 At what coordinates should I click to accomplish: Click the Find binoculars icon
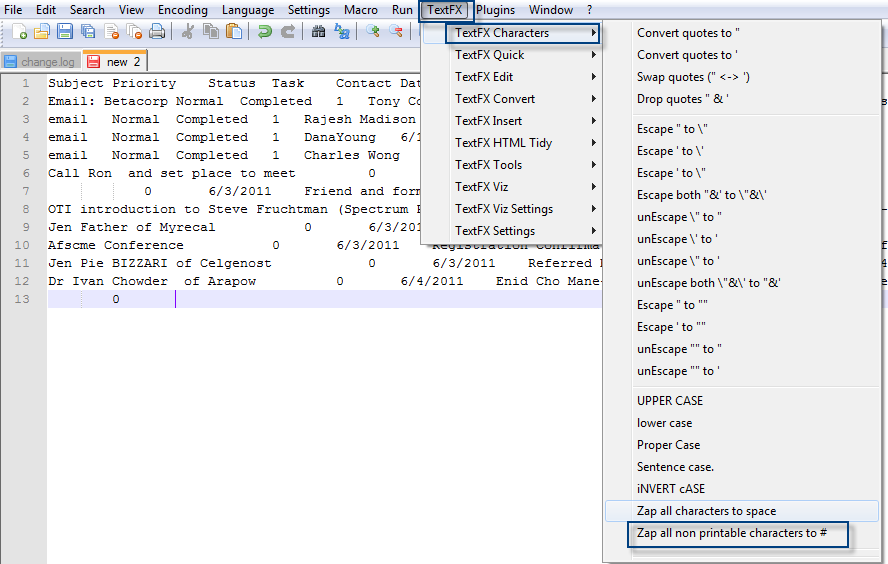318,32
